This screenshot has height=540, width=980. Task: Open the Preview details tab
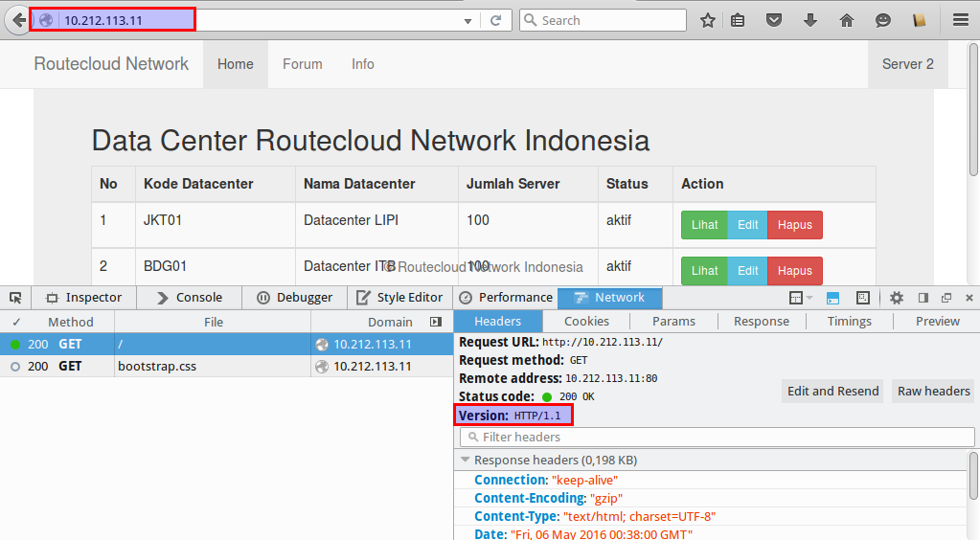(937, 322)
